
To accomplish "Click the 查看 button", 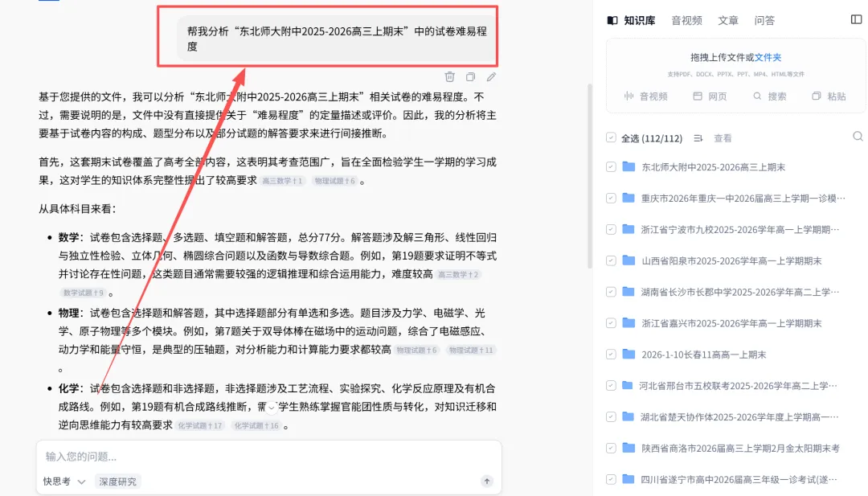I will 723,138.
